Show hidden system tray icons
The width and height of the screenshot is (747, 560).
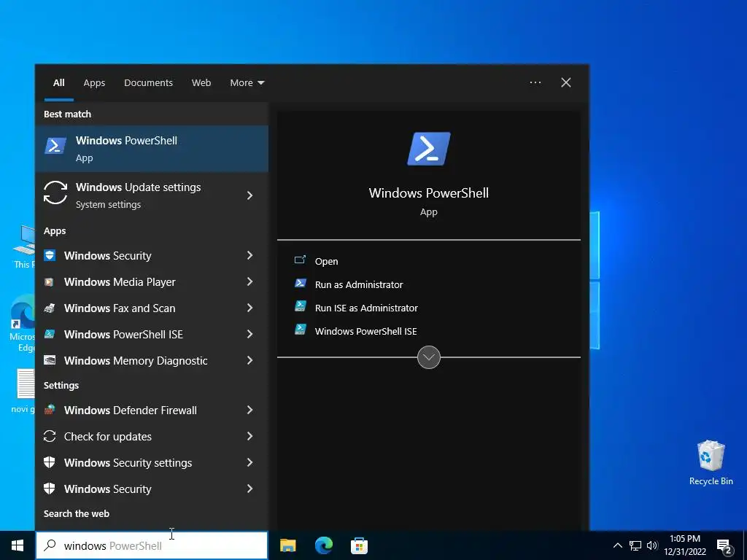coord(617,545)
